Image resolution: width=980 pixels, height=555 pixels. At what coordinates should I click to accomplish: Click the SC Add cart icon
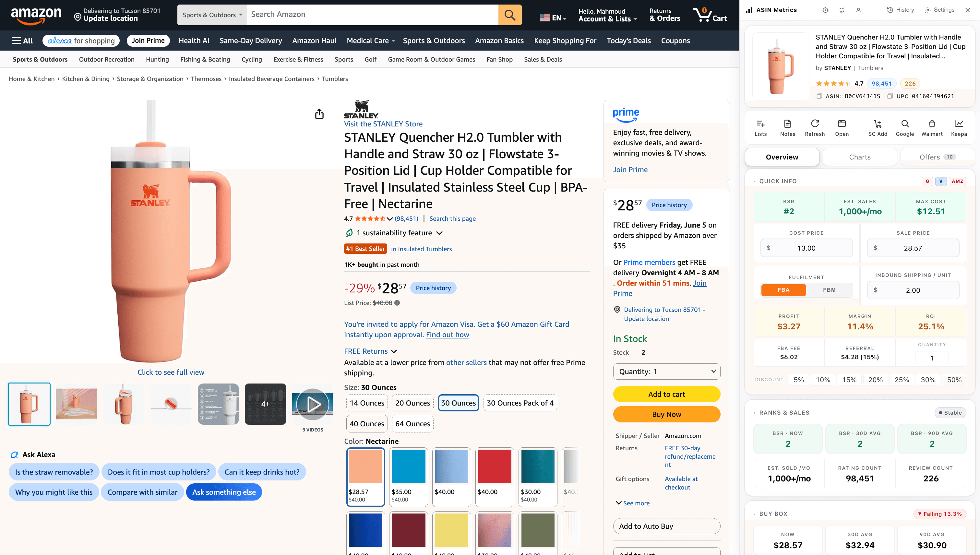[878, 128]
